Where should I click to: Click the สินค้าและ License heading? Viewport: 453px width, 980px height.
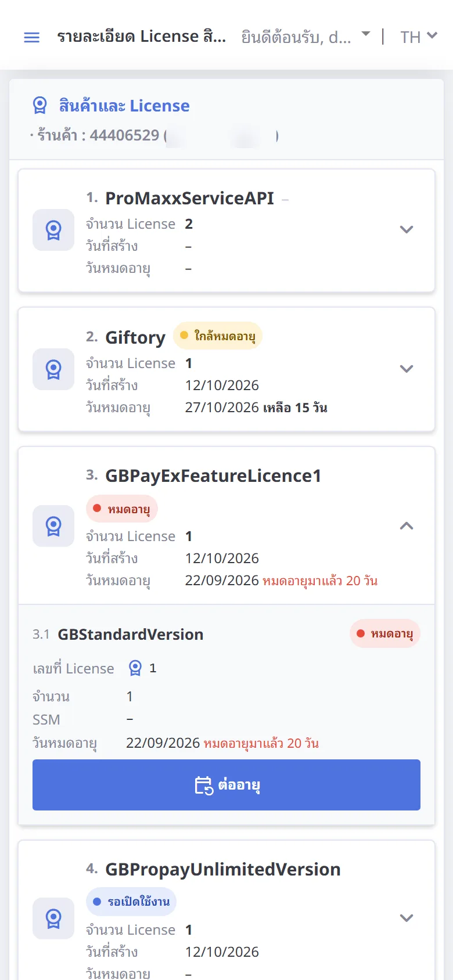(124, 106)
